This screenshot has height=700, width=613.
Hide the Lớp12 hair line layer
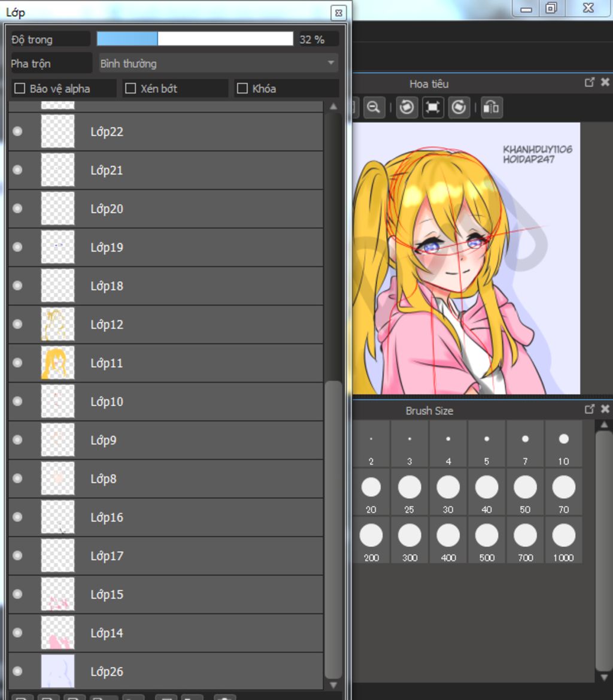(17, 324)
